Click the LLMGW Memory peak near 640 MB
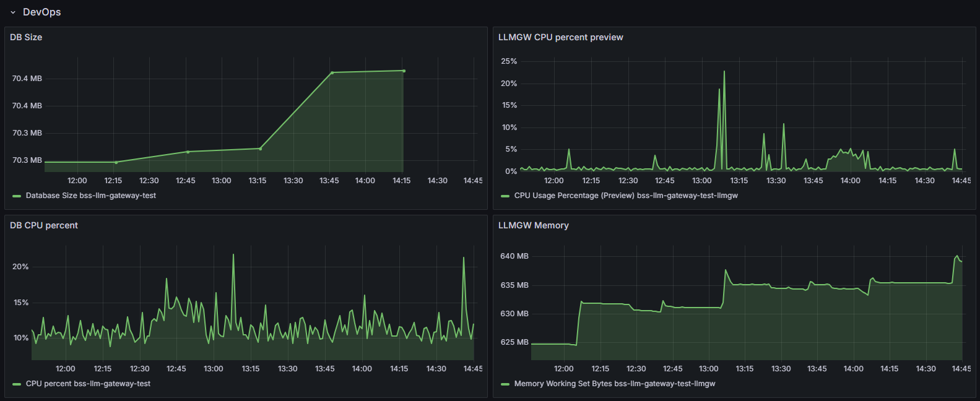Viewport: 980px width, 401px height. (x=957, y=256)
